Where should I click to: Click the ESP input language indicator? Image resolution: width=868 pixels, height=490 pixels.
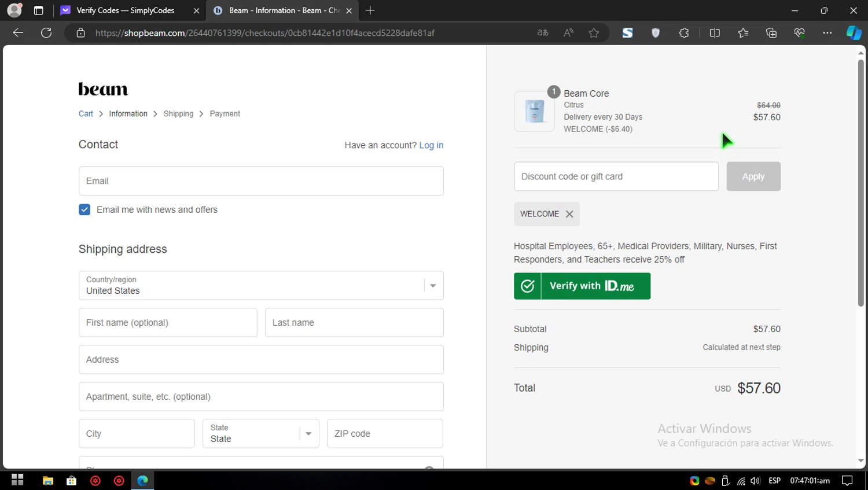pyautogui.click(x=774, y=481)
